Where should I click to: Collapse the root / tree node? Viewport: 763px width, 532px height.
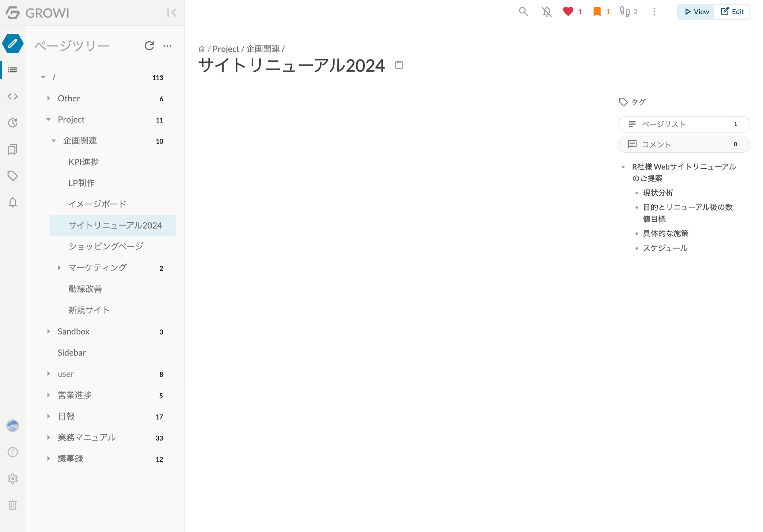pyautogui.click(x=43, y=77)
